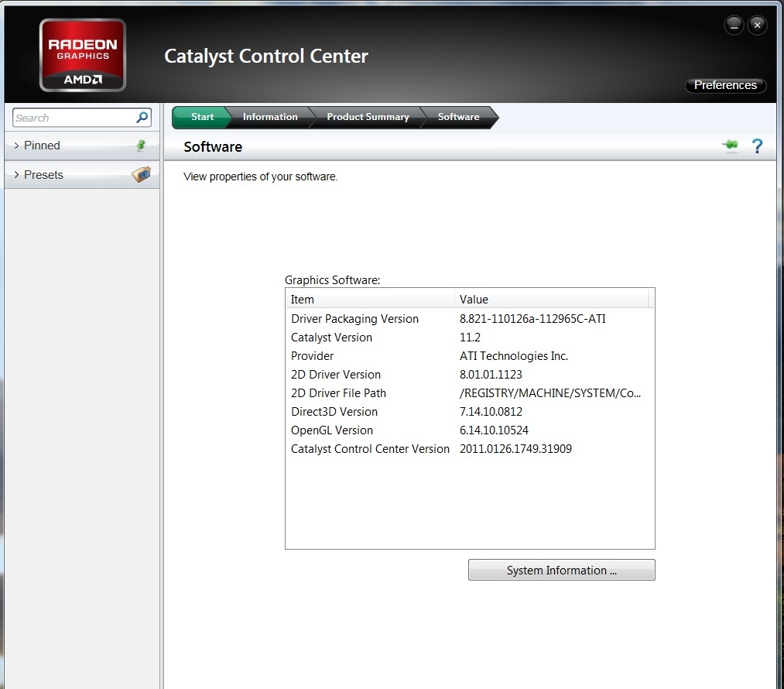Select the 2D Driver Version row label
Screen dimensions: 784x689
[x=335, y=375]
